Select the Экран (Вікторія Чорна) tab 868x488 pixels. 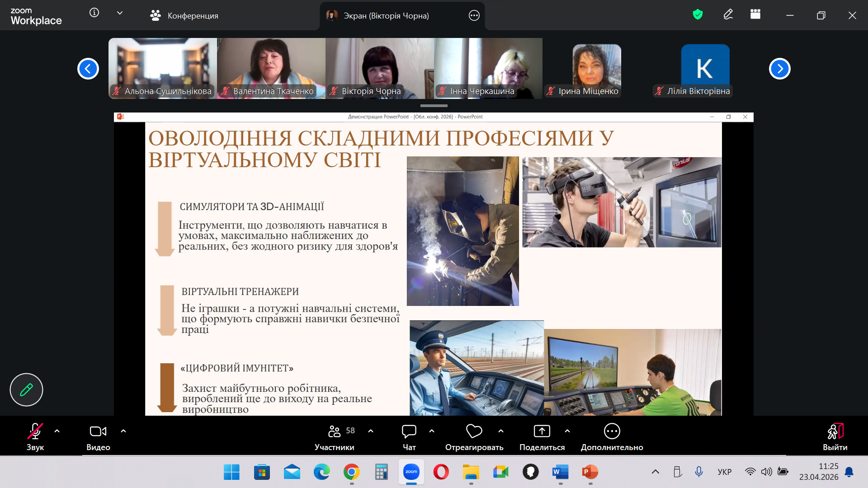386,16
